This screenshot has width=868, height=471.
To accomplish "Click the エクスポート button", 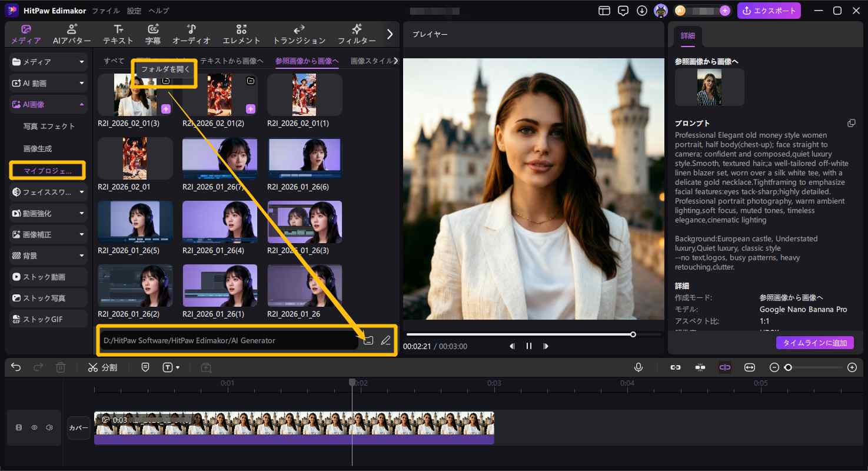I will click(769, 11).
